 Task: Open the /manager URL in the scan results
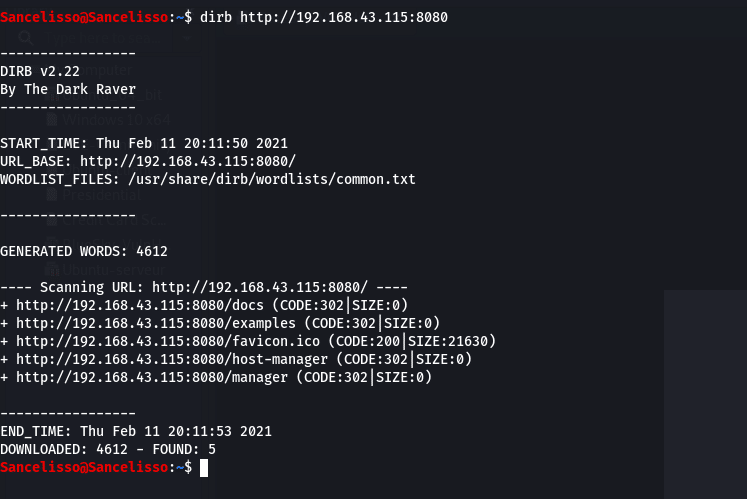point(152,378)
